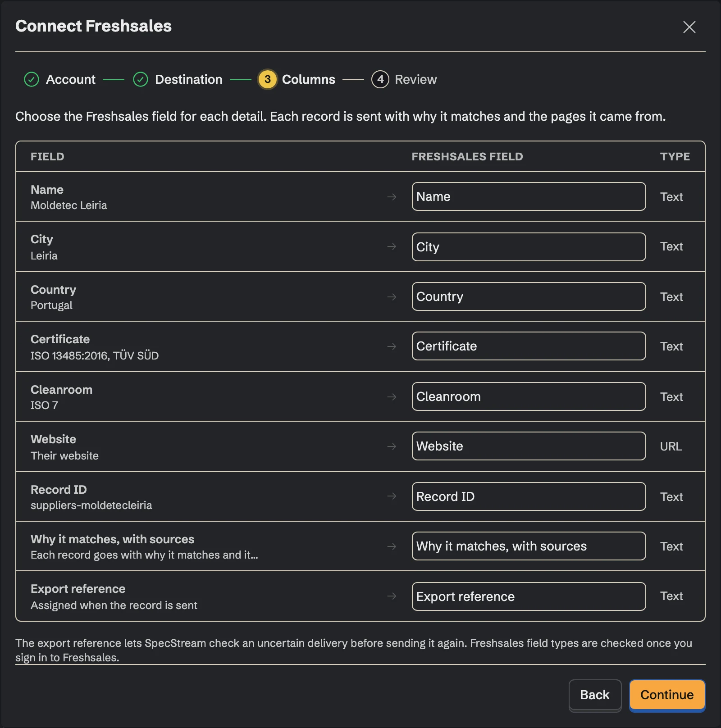Go to the Account step

(71, 79)
